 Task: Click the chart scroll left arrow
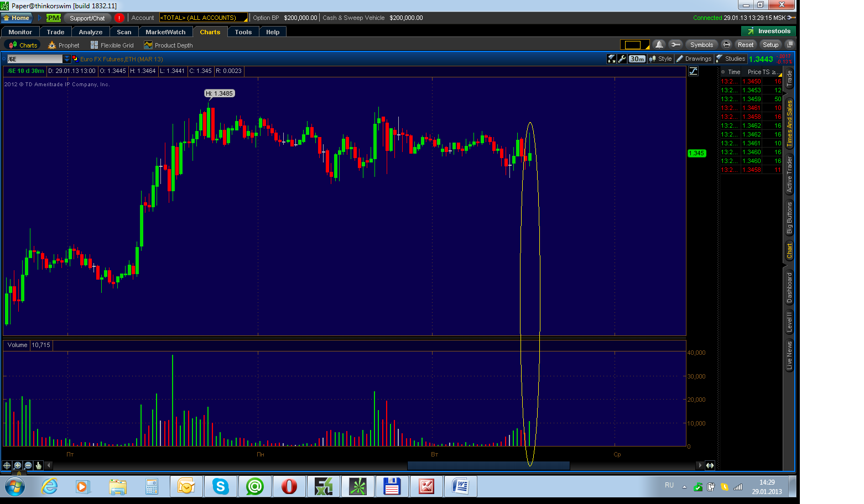(x=49, y=465)
